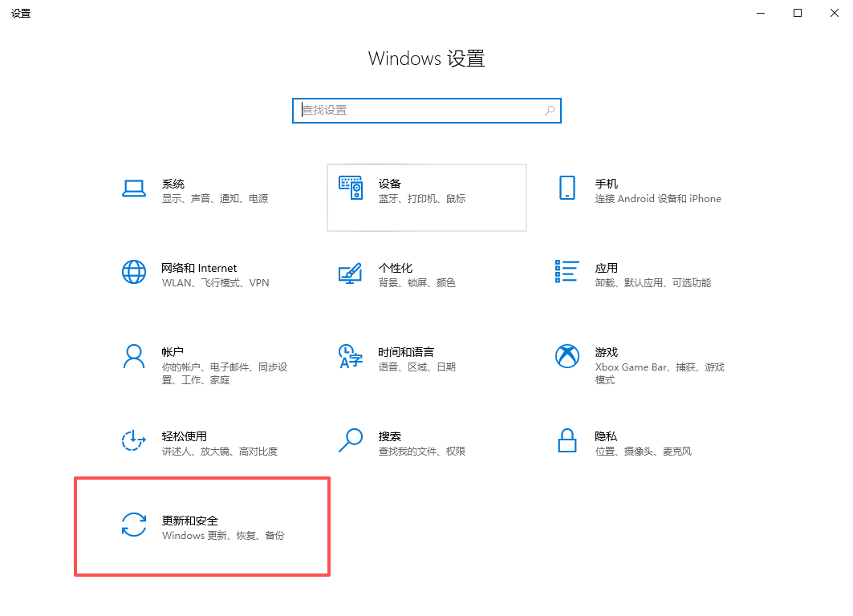Click the 个性化 paintbrush icon

(351, 273)
